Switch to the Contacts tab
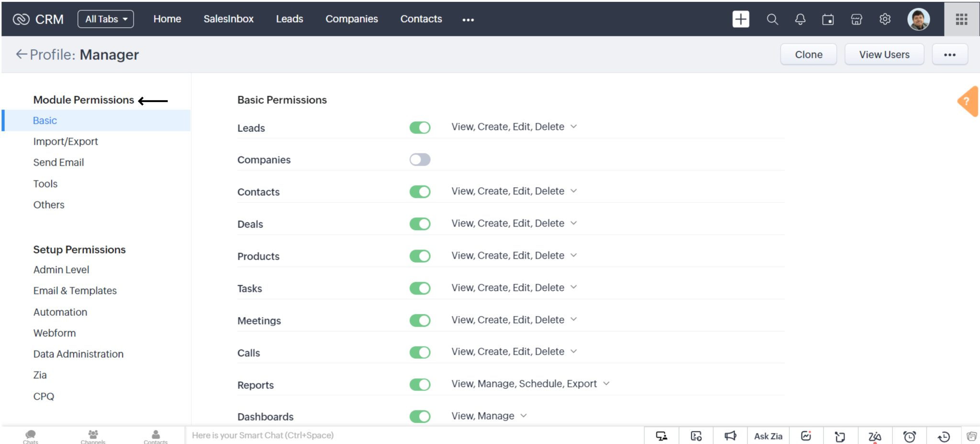This screenshot has width=980, height=444. [421, 19]
